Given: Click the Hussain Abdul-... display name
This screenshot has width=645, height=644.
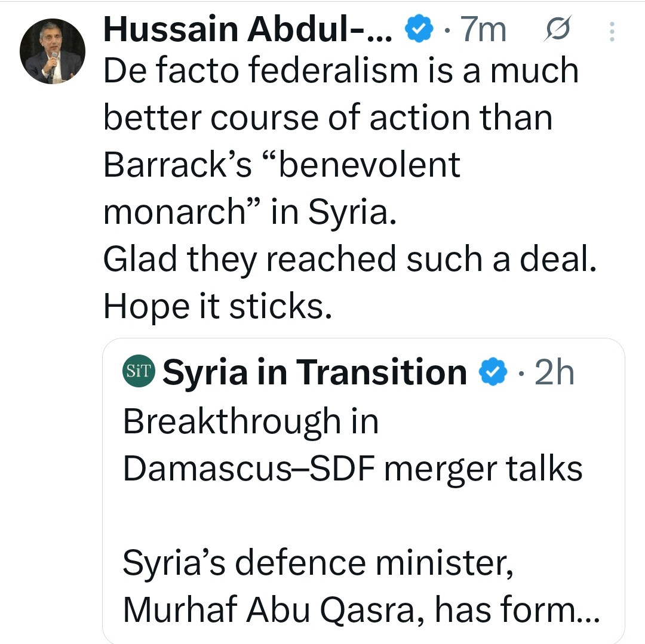Looking at the screenshot, I should pyautogui.click(x=248, y=30).
